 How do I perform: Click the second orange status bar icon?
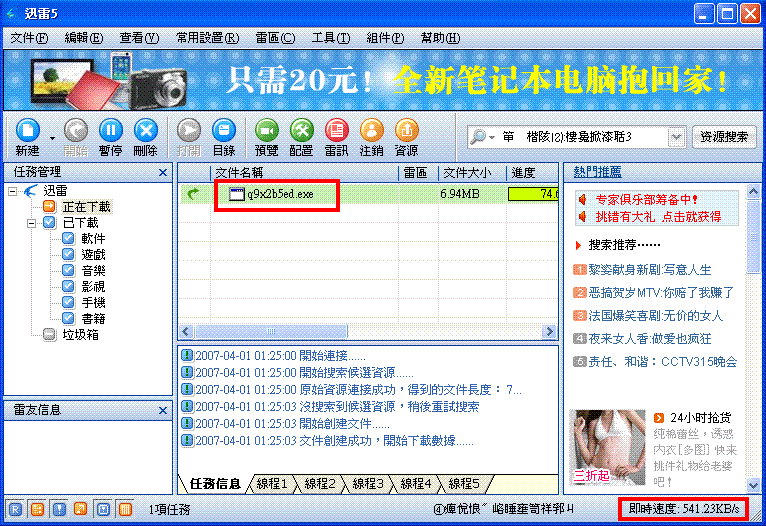click(37, 509)
